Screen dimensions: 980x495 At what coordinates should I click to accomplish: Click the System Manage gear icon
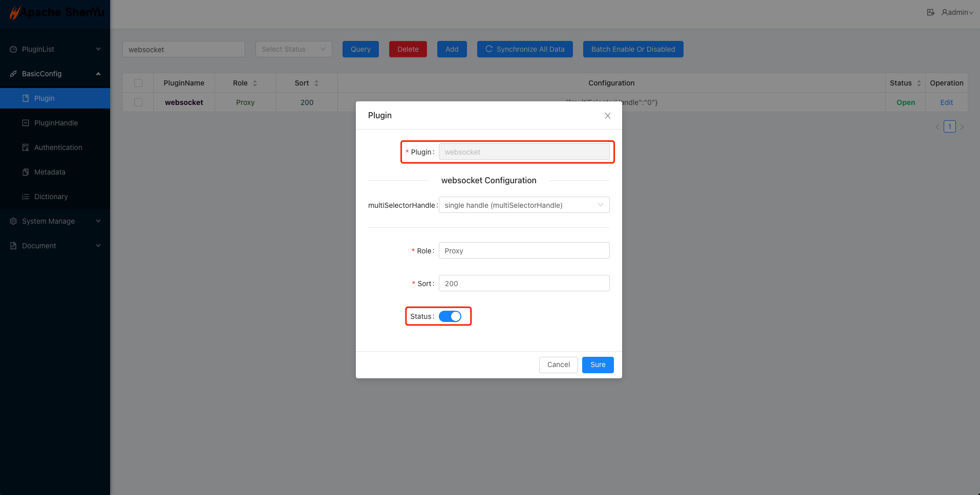(x=13, y=221)
